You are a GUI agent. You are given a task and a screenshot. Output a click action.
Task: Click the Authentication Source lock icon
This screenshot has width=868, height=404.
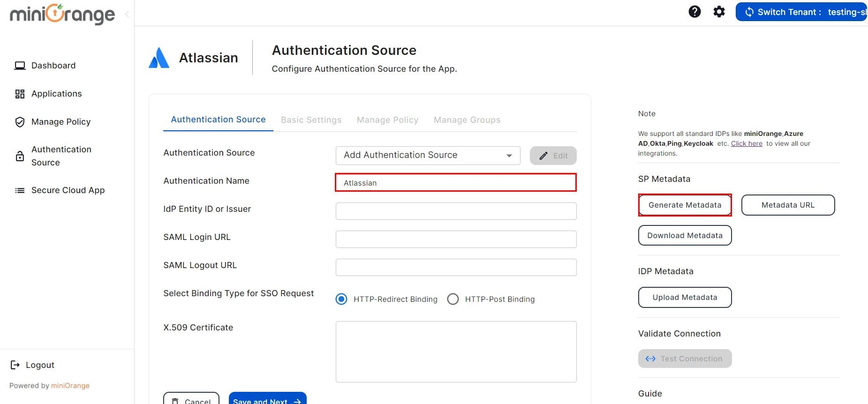[20, 156]
